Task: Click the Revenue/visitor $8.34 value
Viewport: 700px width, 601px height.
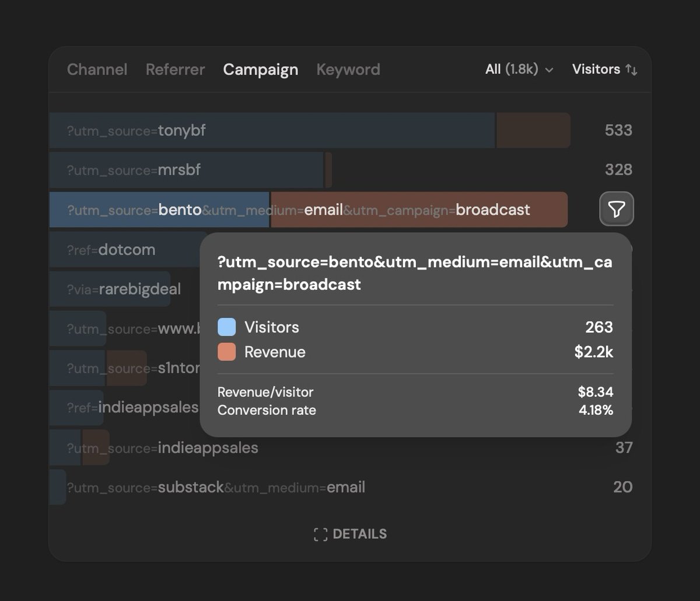Action: [x=596, y=392]
